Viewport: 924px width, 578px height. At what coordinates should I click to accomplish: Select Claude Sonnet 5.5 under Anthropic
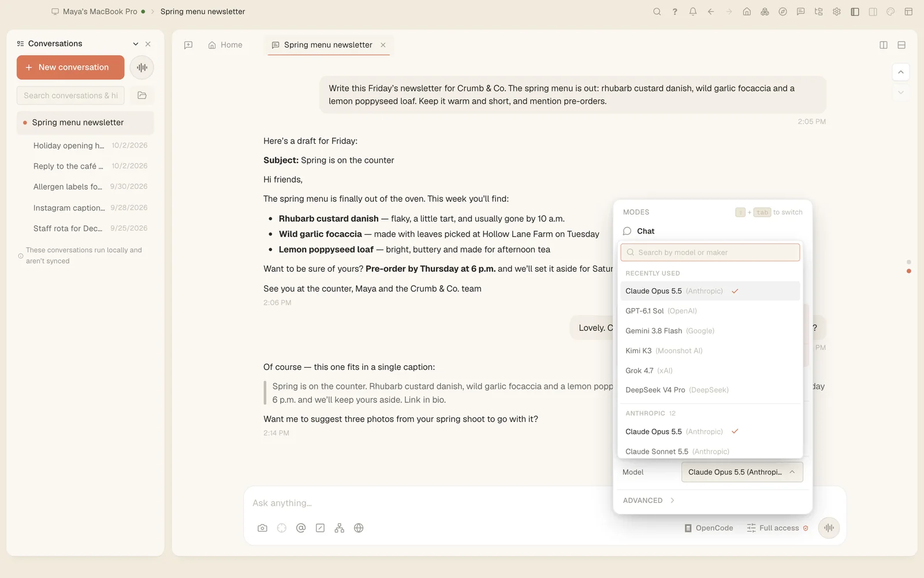(710, 451)
